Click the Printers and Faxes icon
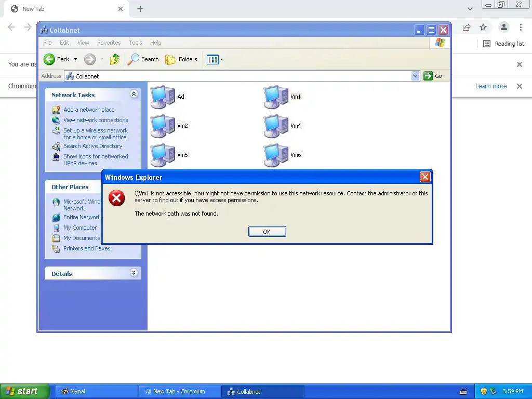Viewport: 532px width, 399px height. pyautogui.click(x=56, y=249)
